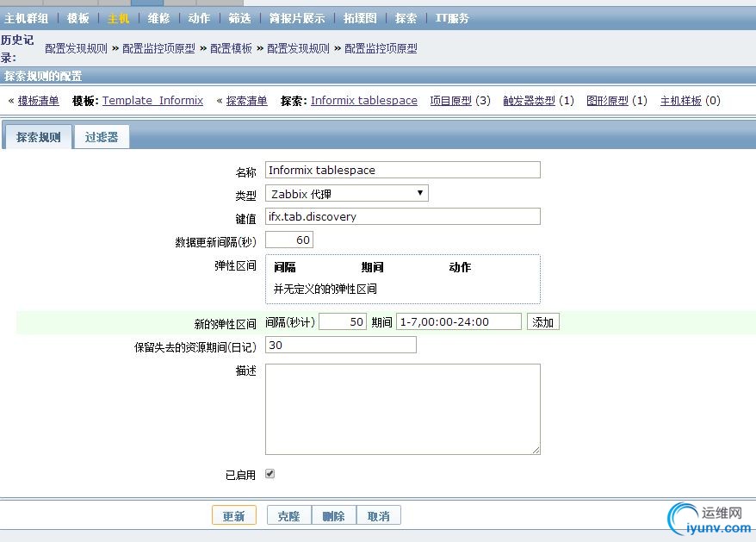Image resolution: width=756 pixels, height=542 pixels.
Task: Click the 间隔(秒计) field showing 50
Action: click(x=343, y=322)
